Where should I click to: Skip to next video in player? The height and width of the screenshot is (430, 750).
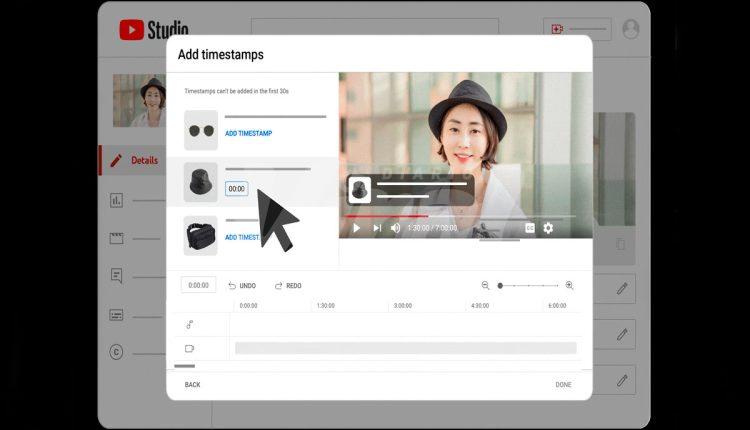coord(377,228)
